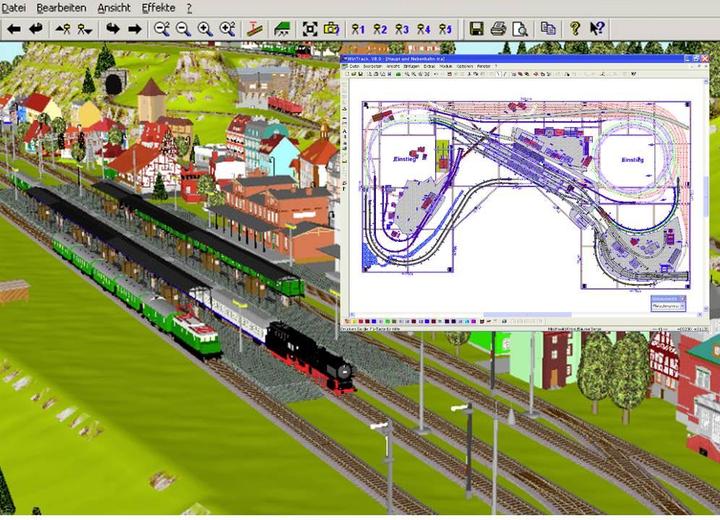This screenshot has width=720, height=520.
Task: Click the WinTrack vertical scrollbar
Action: (x=706, y=197)
